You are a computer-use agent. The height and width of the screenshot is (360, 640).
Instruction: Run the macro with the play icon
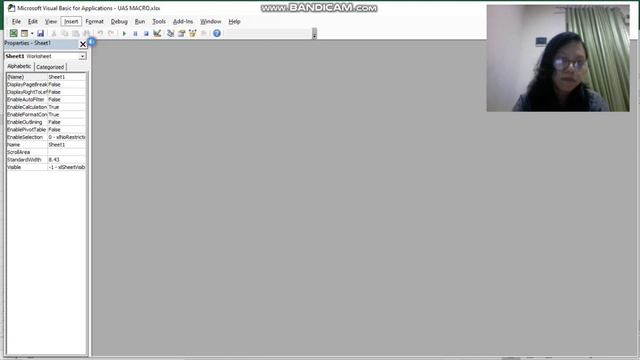[x=124, y=33]
